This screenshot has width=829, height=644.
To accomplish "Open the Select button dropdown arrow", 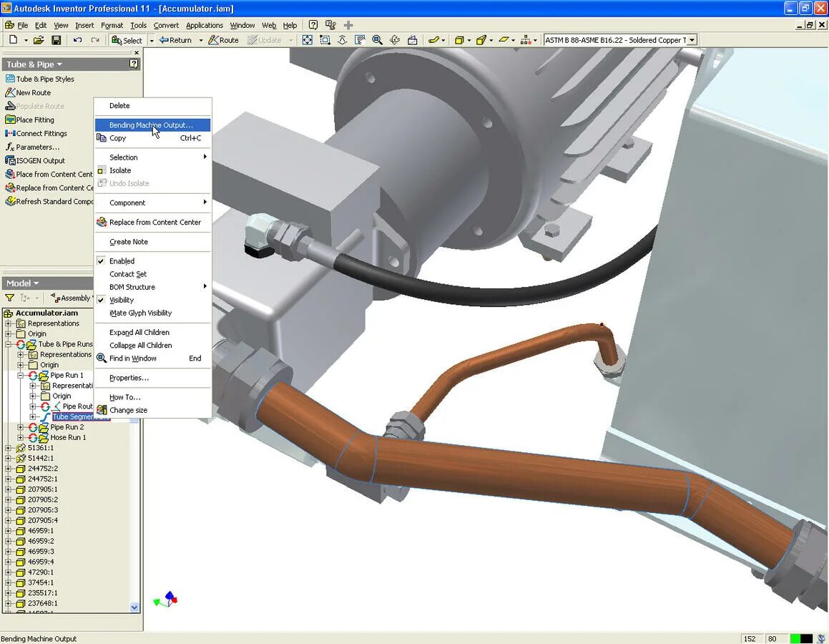I will click(151, 40).
